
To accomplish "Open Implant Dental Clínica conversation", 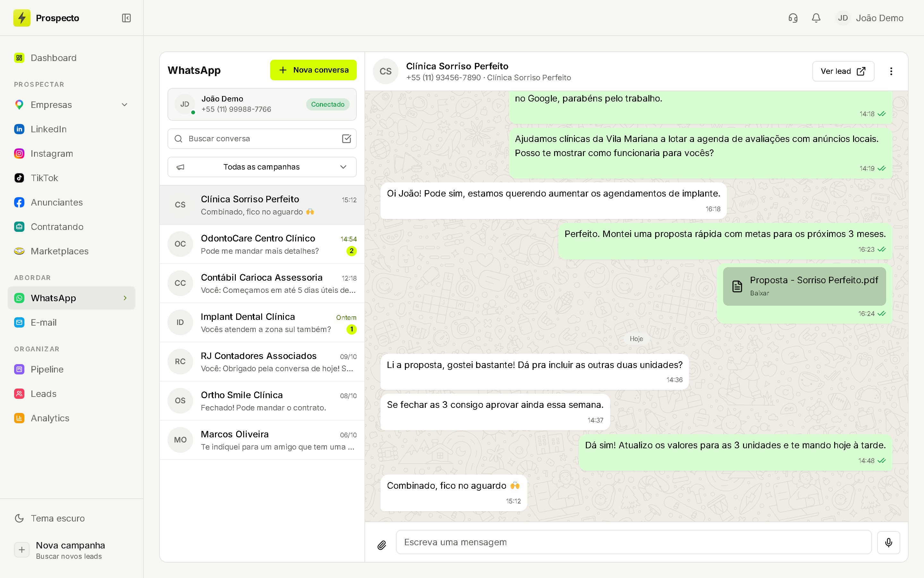I will tap(262, 323).
